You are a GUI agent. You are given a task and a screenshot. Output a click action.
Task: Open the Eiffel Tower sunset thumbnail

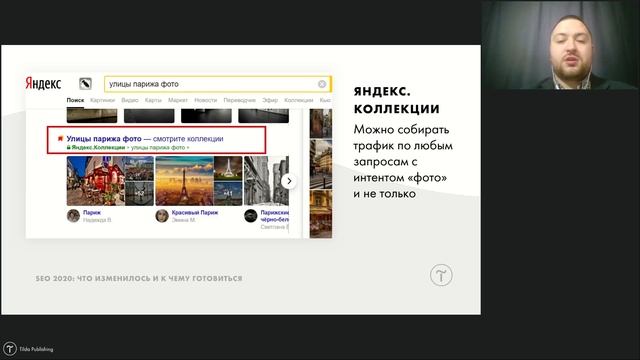[184, 181]
